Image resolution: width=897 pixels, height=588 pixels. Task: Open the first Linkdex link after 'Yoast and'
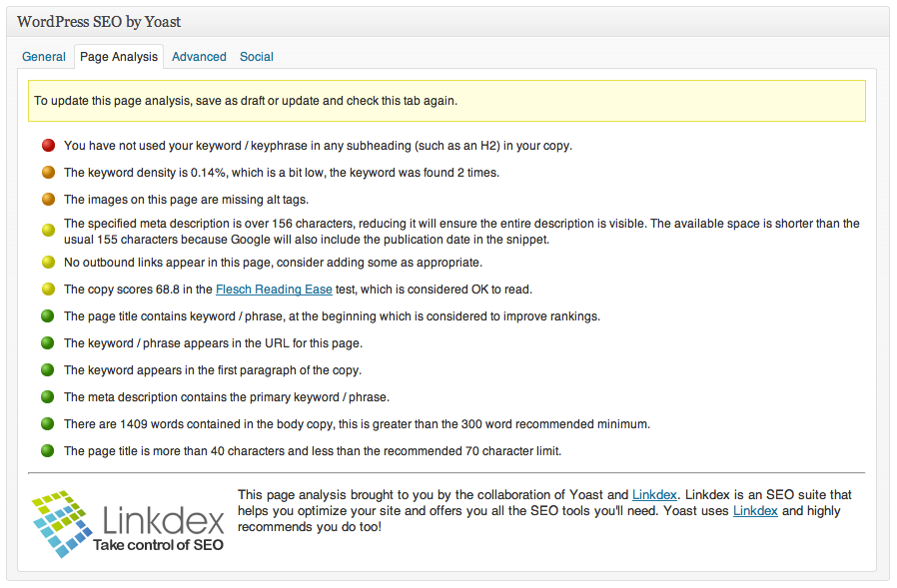pos(654,495)
